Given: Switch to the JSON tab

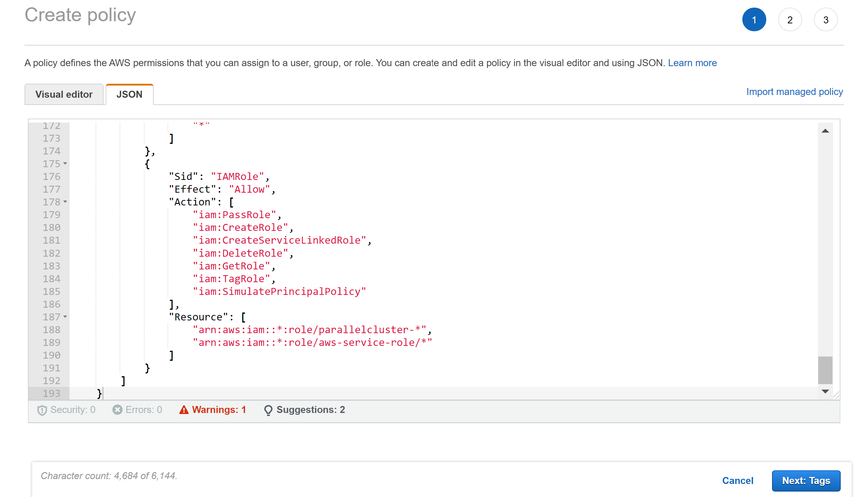Looking at the screenshot, I should [129, 94].
